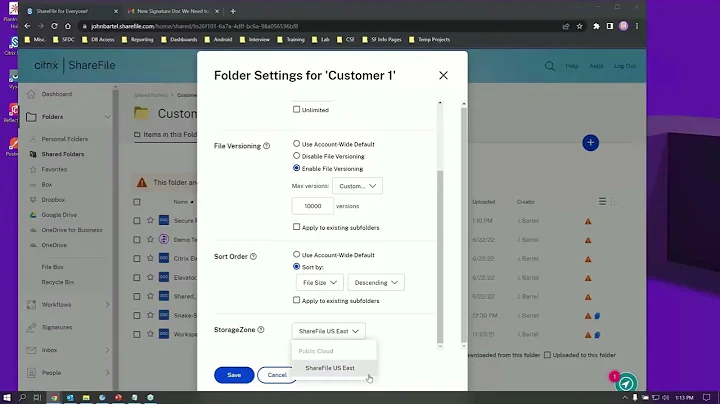Open the Descending order dropdown
This screenshot has height=404, width=720.
pyautogui.click(x=376, y=283)
